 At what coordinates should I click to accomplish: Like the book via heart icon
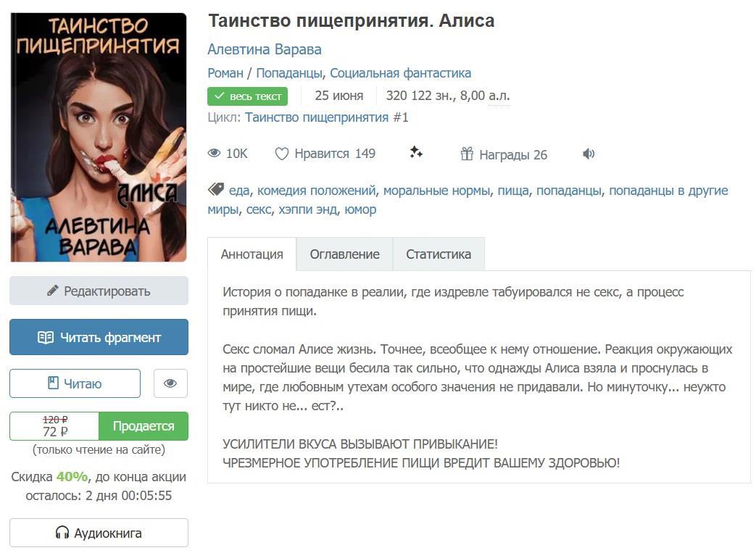[x=281, y=154]
